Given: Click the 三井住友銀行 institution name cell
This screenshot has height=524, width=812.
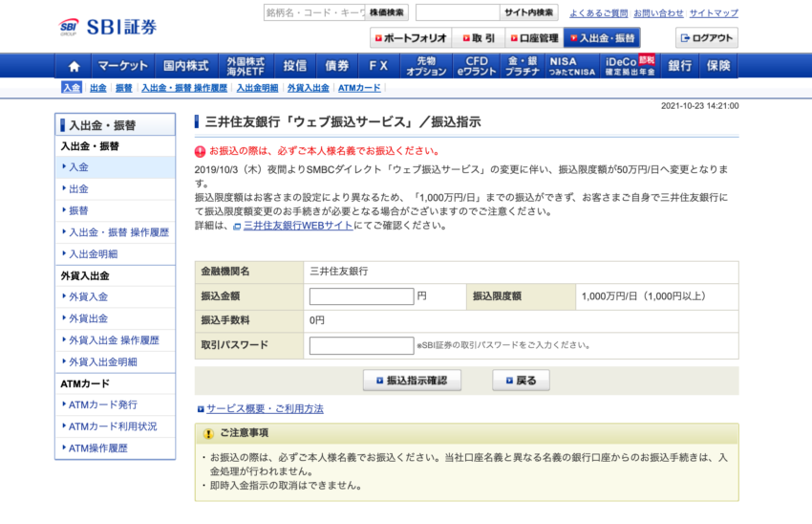Looking at the screenshot, I should pos(339,272).
